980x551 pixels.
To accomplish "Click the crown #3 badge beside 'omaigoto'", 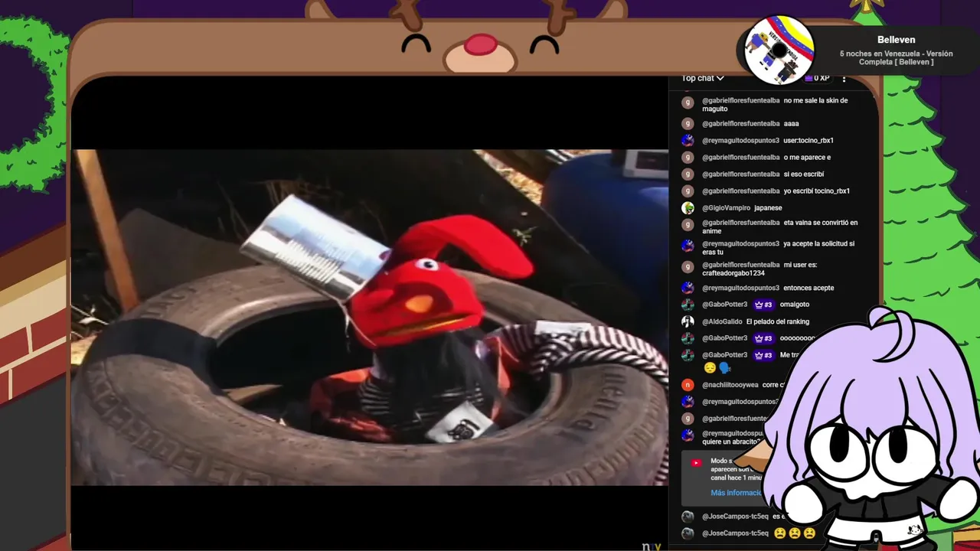I will 763,305.
